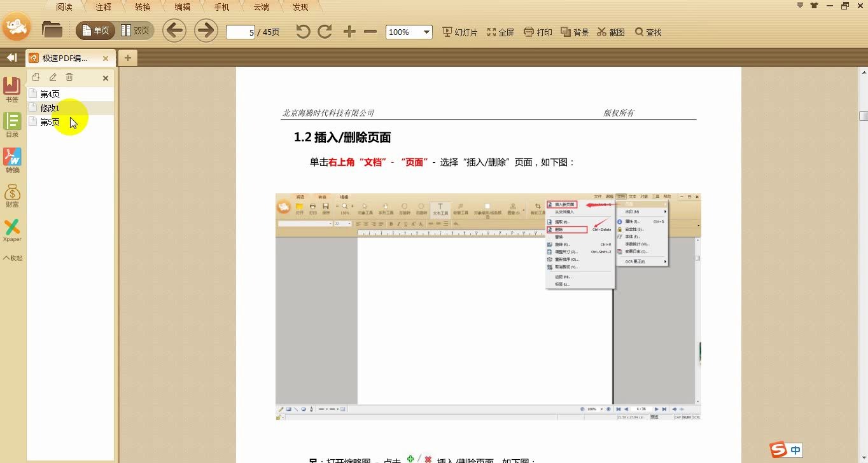Toggle the 书签 bookmarks panel
The image size is (868, 463).
click(x=11, y=88)
